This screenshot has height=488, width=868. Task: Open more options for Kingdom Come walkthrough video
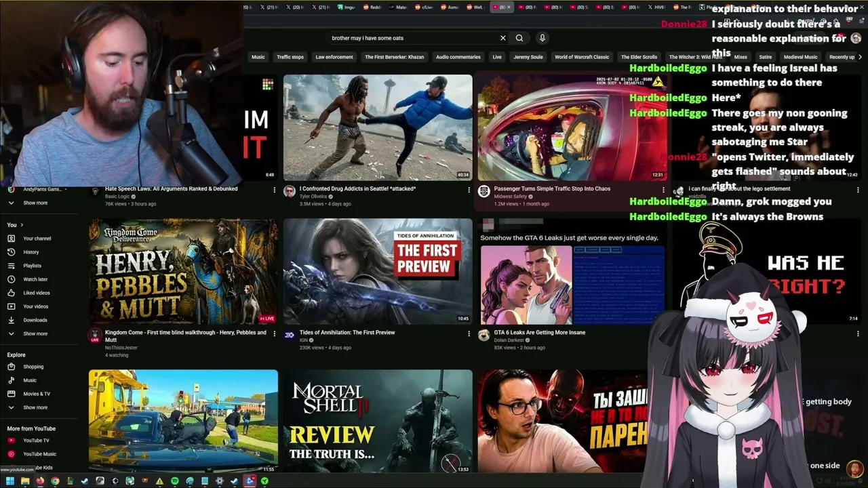point(274,334)
